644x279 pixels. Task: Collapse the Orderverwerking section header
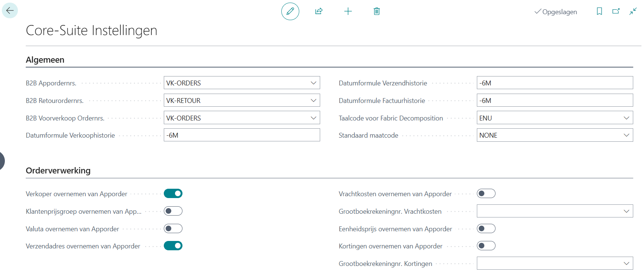58,170
